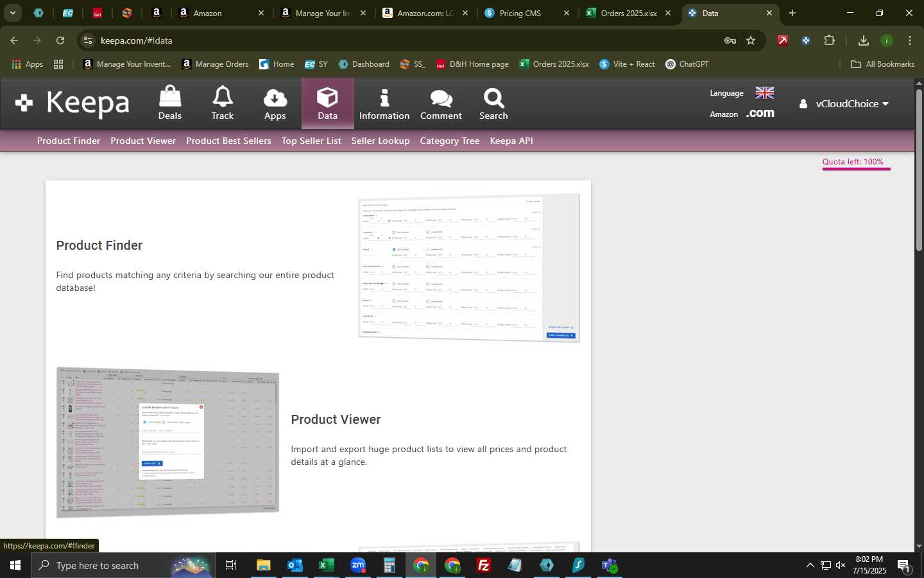Change language via the UK flag
This screenshot has height=578, width=924.
764,93
